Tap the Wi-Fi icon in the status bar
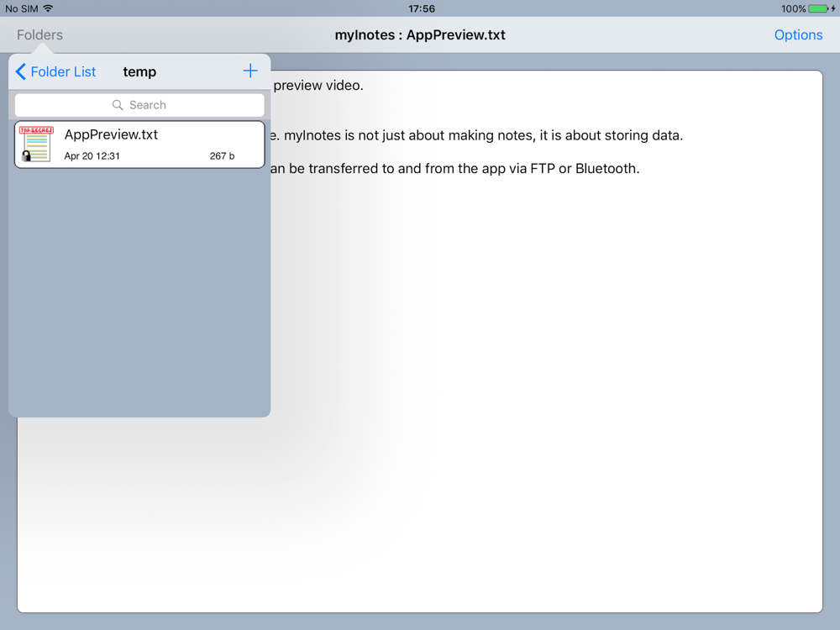840x630 pixels. tap(48, 8)
